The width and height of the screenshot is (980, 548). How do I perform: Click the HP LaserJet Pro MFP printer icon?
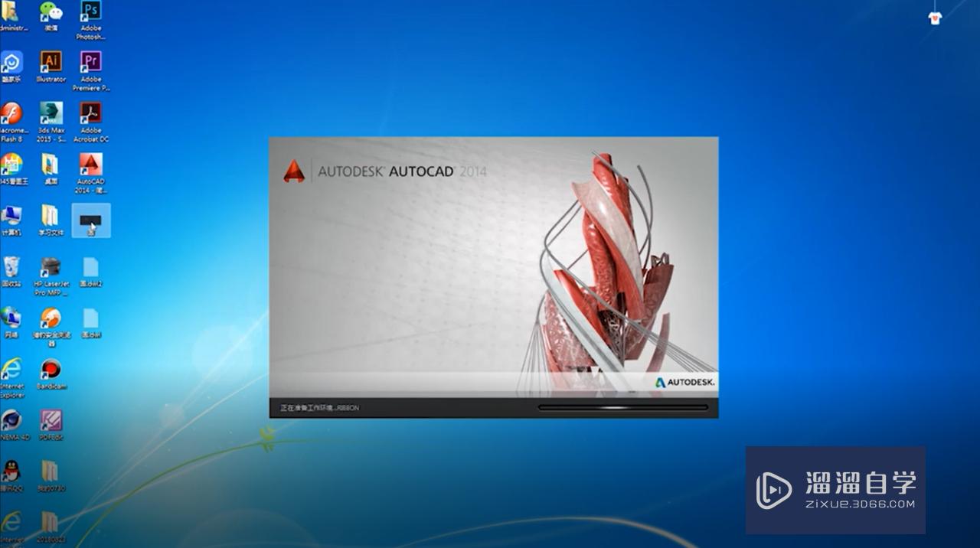(x=51, y=276)
